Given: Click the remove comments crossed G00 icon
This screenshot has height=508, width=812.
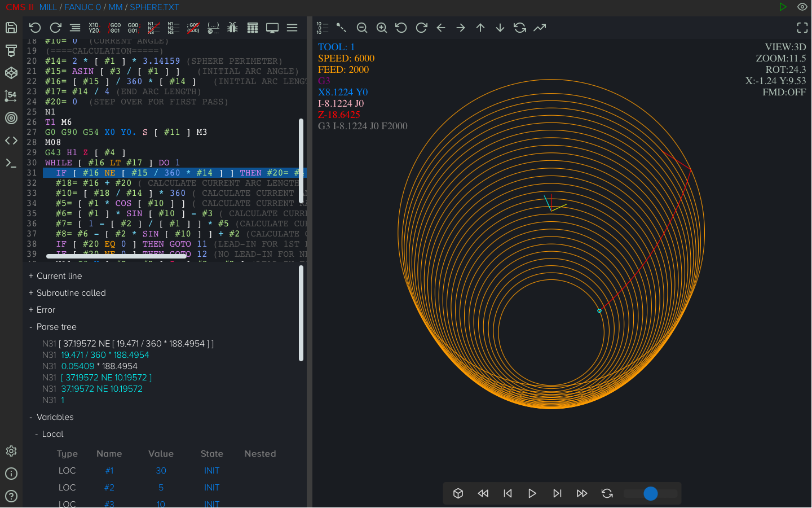Looking at the screenshot, I should 193,28.
